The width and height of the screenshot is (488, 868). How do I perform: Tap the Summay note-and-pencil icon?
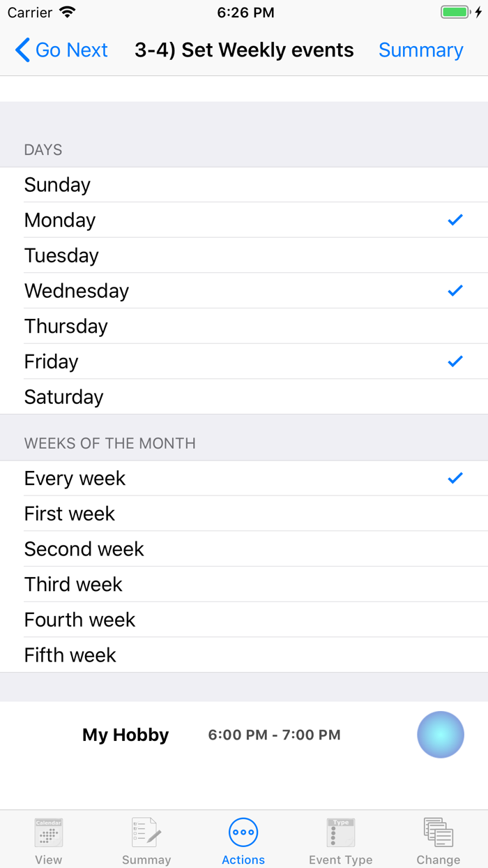coord(146,832)
